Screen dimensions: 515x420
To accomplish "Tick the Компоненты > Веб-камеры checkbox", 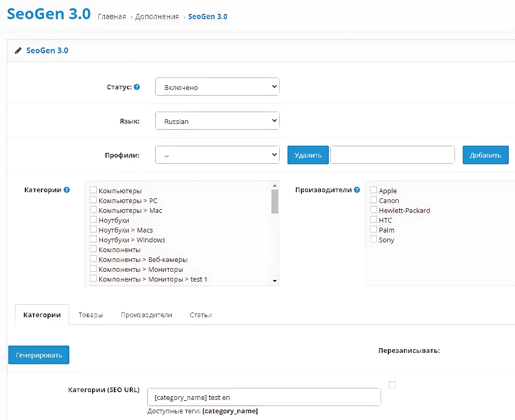I will 93,259.
